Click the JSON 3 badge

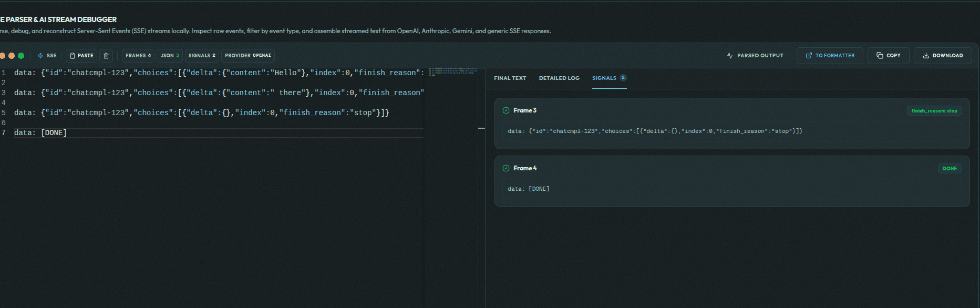coord(169,56)
